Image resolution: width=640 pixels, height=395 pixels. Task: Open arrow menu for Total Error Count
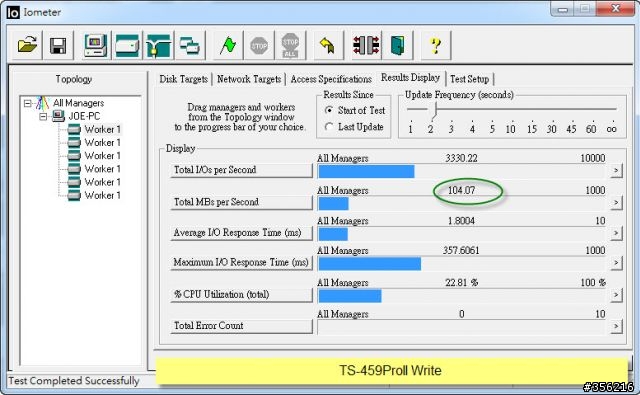click(x=616, y=326)
